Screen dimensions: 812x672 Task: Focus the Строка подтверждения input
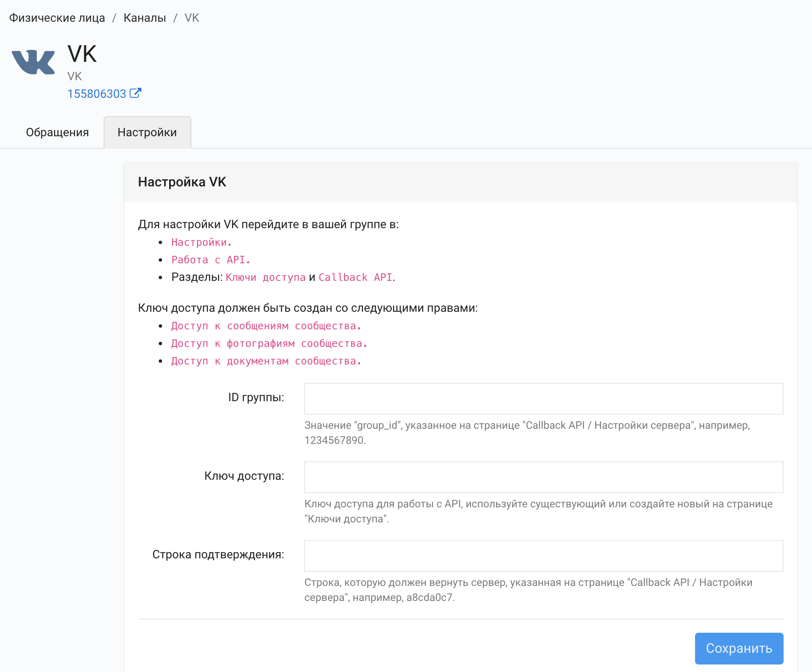(x=544, y=556)
